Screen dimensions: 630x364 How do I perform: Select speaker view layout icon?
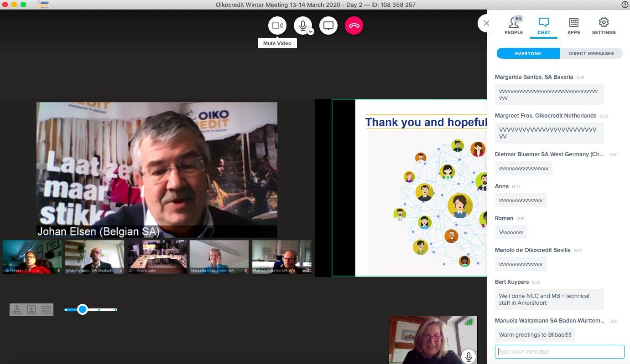[31, 310]
